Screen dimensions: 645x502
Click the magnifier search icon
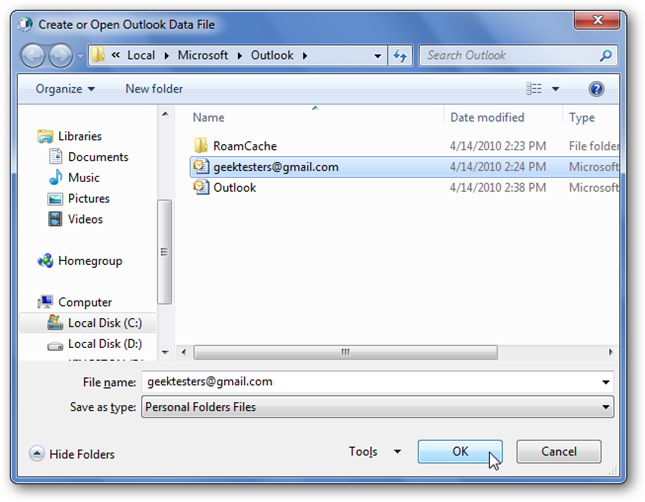click(x=606, y=55)
